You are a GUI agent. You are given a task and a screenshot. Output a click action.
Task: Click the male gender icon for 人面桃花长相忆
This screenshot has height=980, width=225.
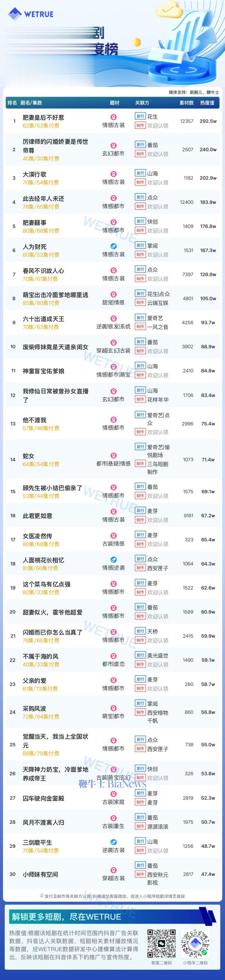pos(113,560)
